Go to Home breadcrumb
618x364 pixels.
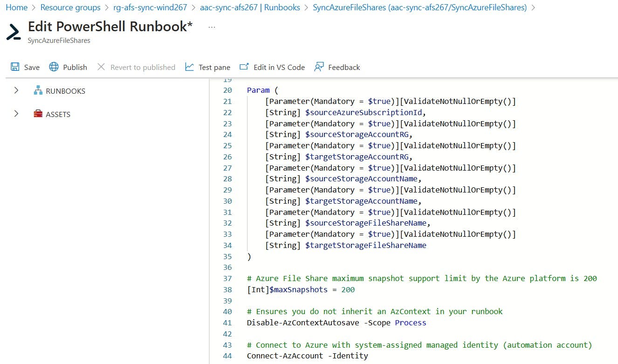tap(16, 7)
